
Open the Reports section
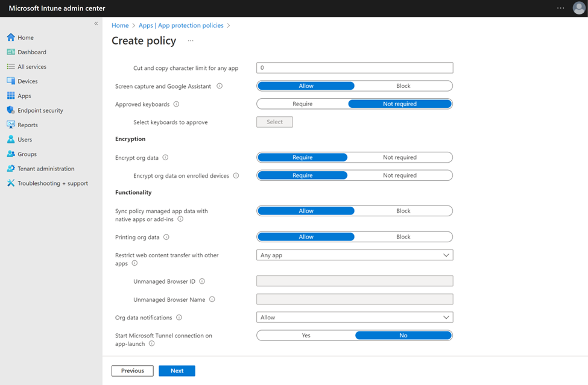tap(28, 125)
